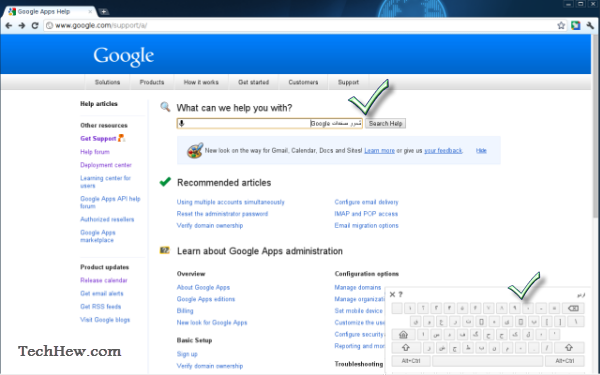Screen dimensions: 600x375
Task: Open Using multiple accounts simultaneously article
Action: (x=231, y=202)
